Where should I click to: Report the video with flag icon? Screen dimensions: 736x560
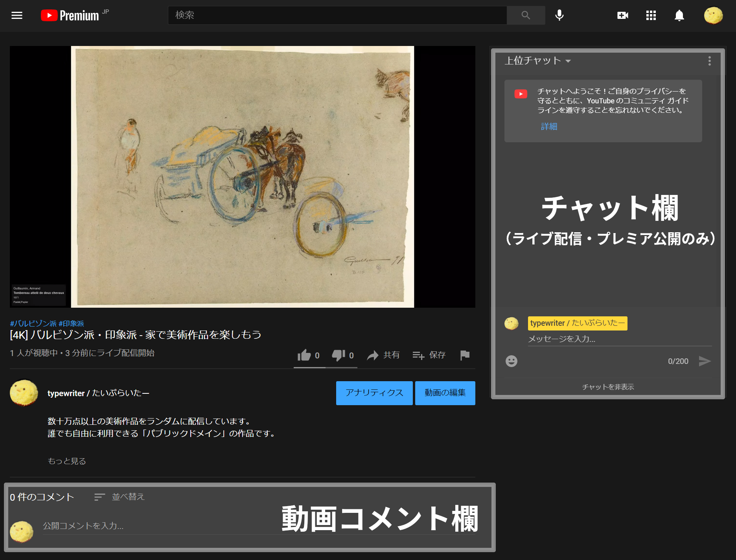pyautogui.click(x=465, y=355)
